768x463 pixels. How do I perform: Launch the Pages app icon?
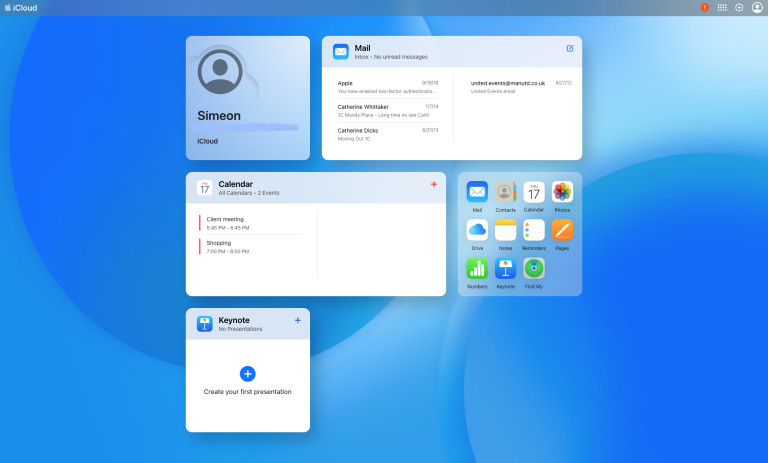point(562,230)
